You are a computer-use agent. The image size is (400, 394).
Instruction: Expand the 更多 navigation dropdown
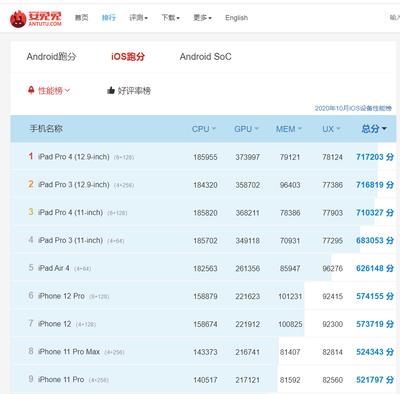[x=202, y=18]
